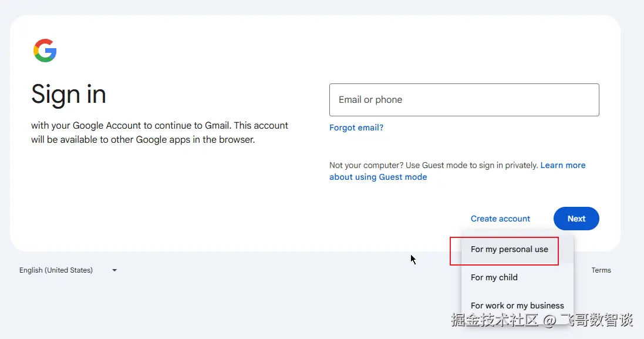The height and width of the screenshot is (339, 644).
Task: Focus the Email or phone field
Action: point(464,100)
